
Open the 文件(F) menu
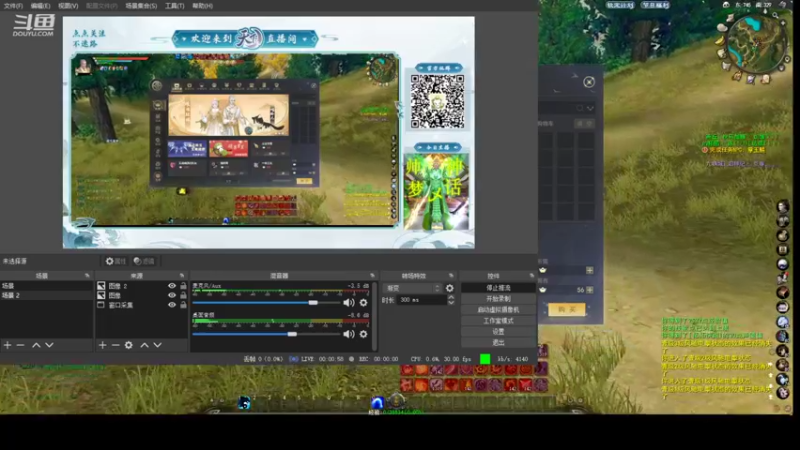(x=13, y=6)
